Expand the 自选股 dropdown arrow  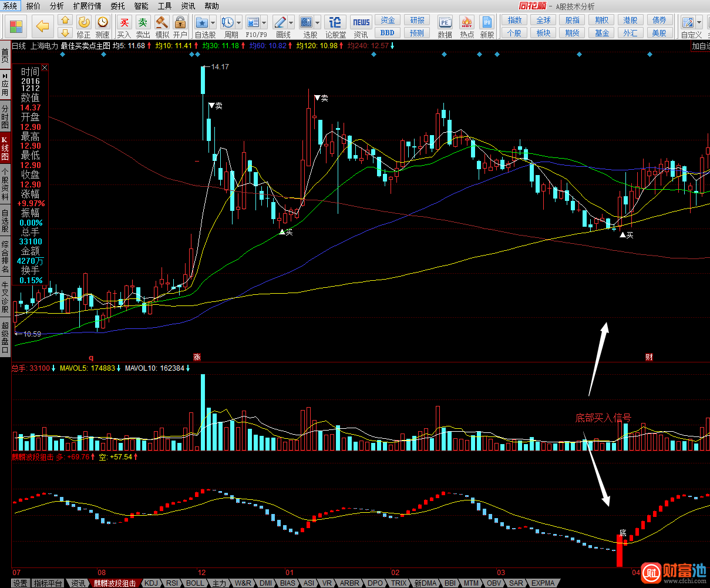(x=213, y=23)
